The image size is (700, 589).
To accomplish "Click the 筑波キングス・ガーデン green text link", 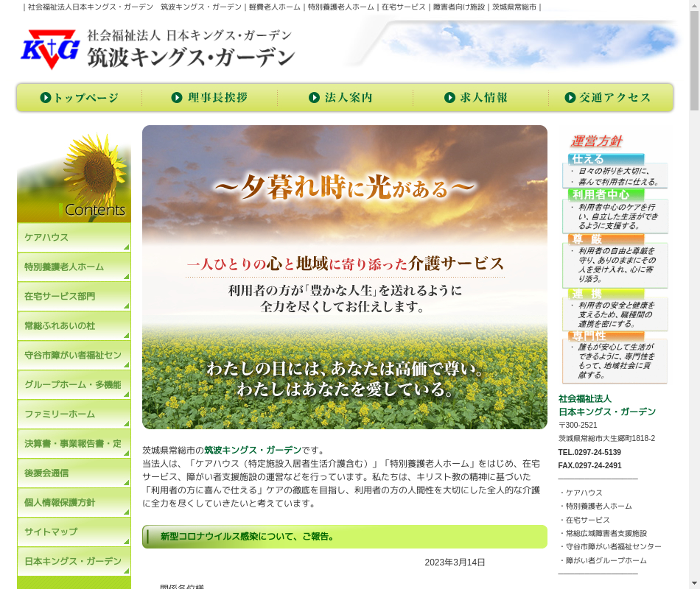I will coord(253,450).
